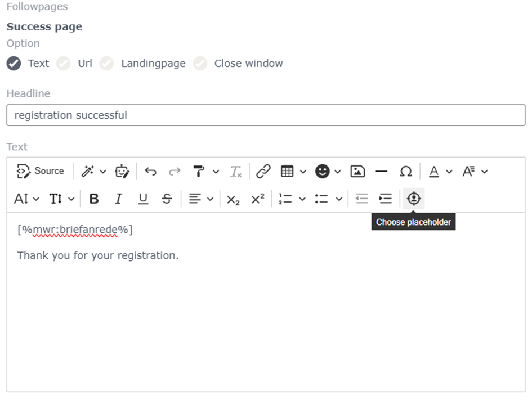Open the Source code view

[x=40, y=171]
